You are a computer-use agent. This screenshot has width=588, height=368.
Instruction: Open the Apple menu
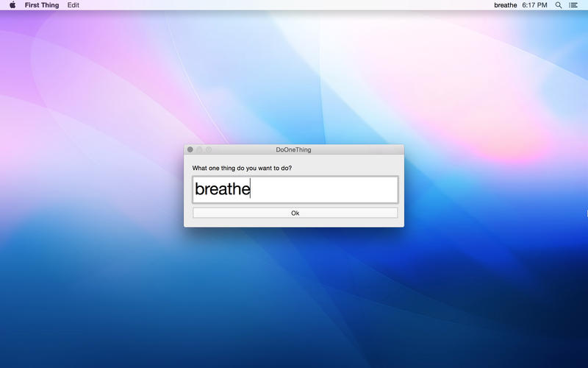12,5
